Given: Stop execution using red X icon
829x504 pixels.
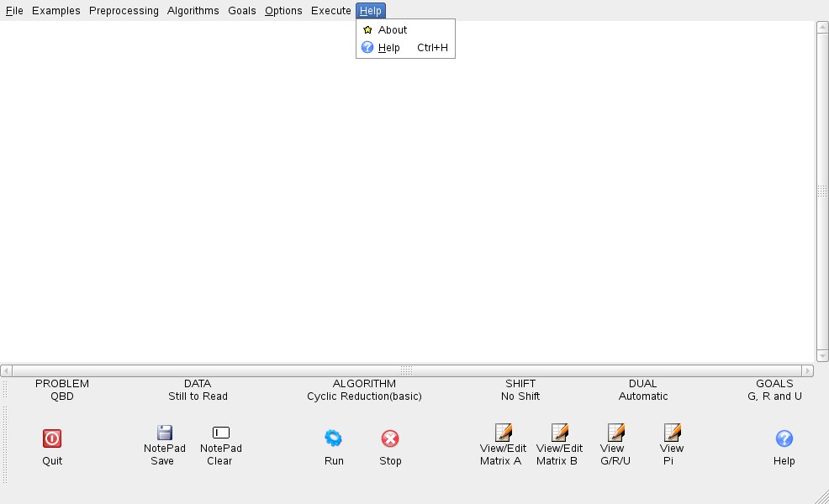Looking at the screenshot, I should [x=390, y=438].
